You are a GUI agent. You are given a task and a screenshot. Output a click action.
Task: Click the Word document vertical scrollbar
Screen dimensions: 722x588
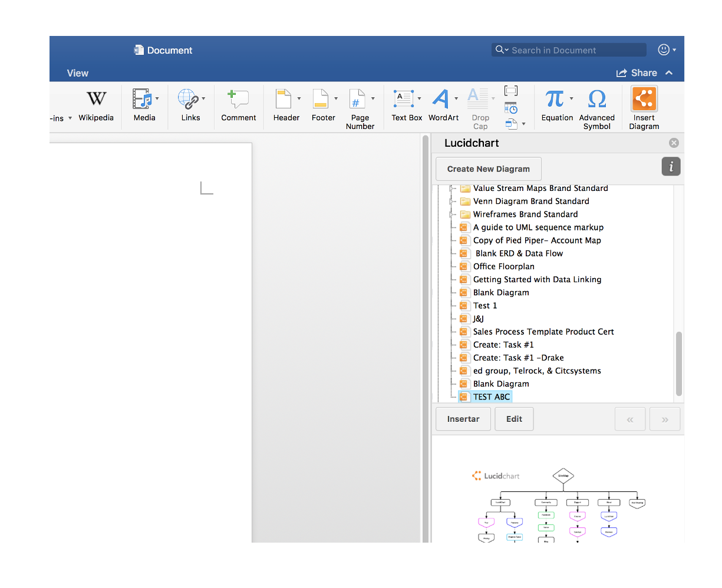[426, 339]
